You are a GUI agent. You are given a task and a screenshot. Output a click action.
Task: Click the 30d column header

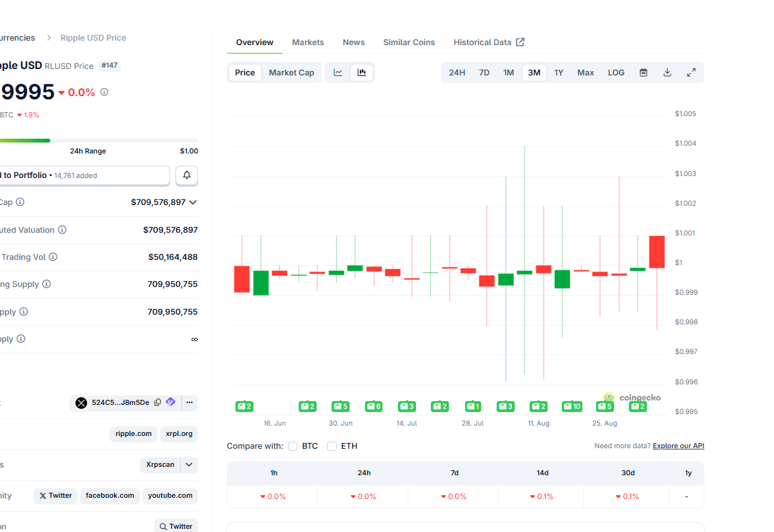pyautogui.click(x=628, y=473)
